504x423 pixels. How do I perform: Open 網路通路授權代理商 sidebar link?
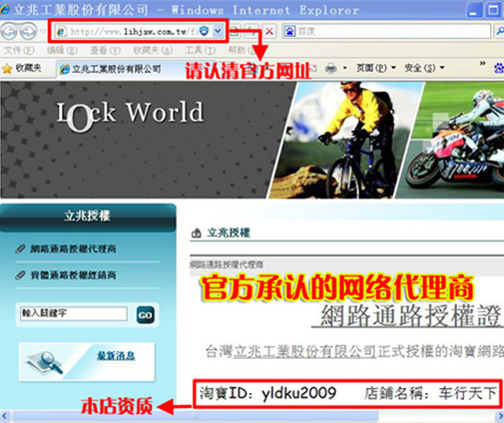[73, 249]
